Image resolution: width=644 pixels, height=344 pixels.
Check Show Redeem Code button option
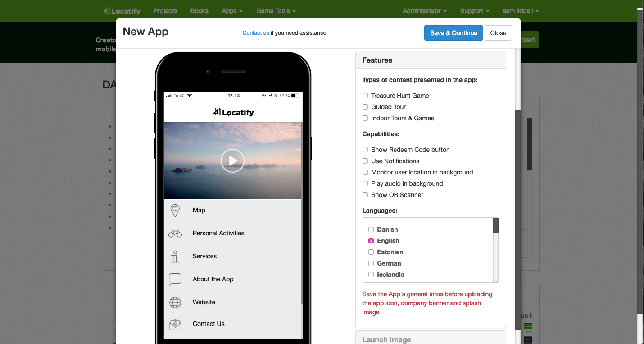pyautogui.click(x=365, y=150)
